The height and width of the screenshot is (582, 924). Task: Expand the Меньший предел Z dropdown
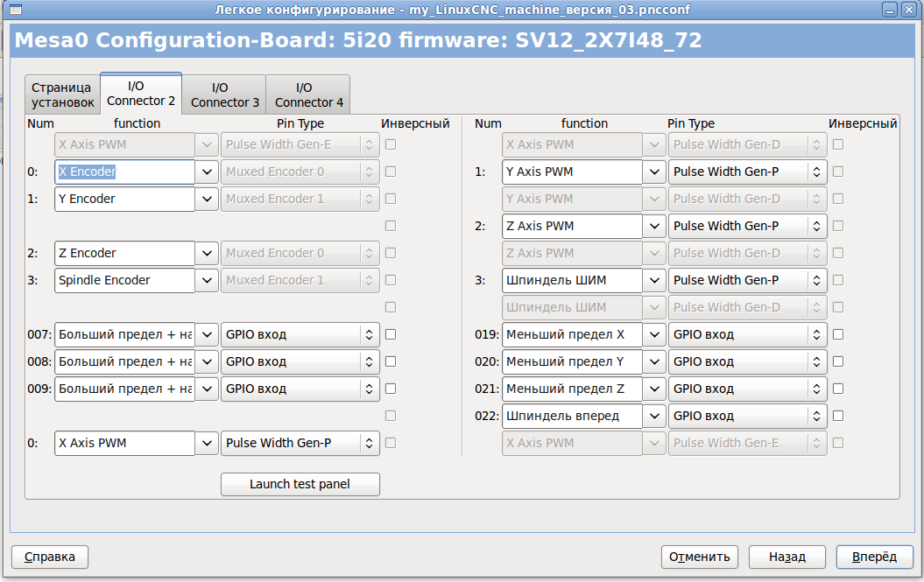[x=654, y=389]
